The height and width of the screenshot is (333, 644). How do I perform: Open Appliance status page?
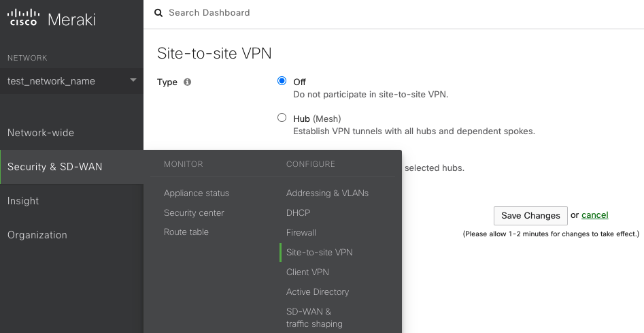197,193
